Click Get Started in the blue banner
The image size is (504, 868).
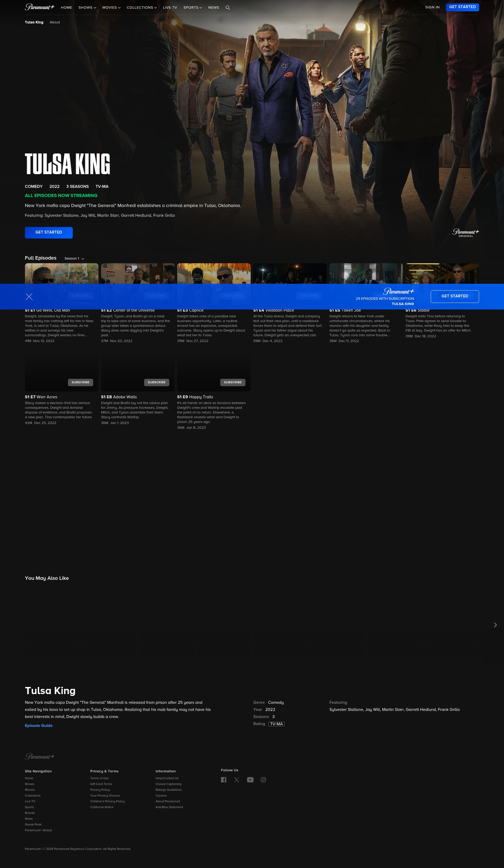click(455, 297)
